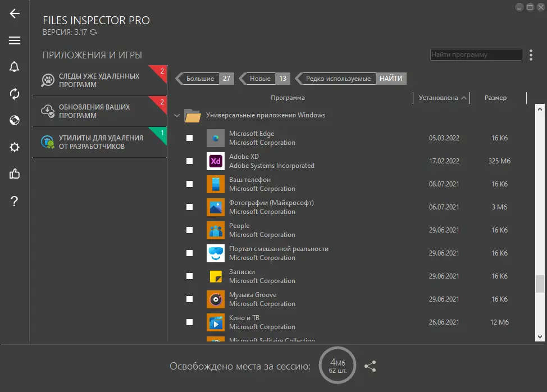
Task: Click the 12 Мб size value
Action: pos(499,322)
